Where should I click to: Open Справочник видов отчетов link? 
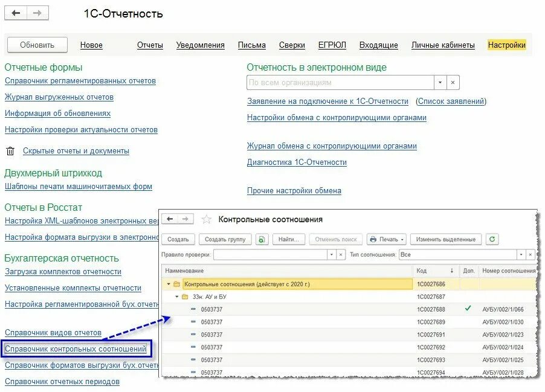pos(53,333)
